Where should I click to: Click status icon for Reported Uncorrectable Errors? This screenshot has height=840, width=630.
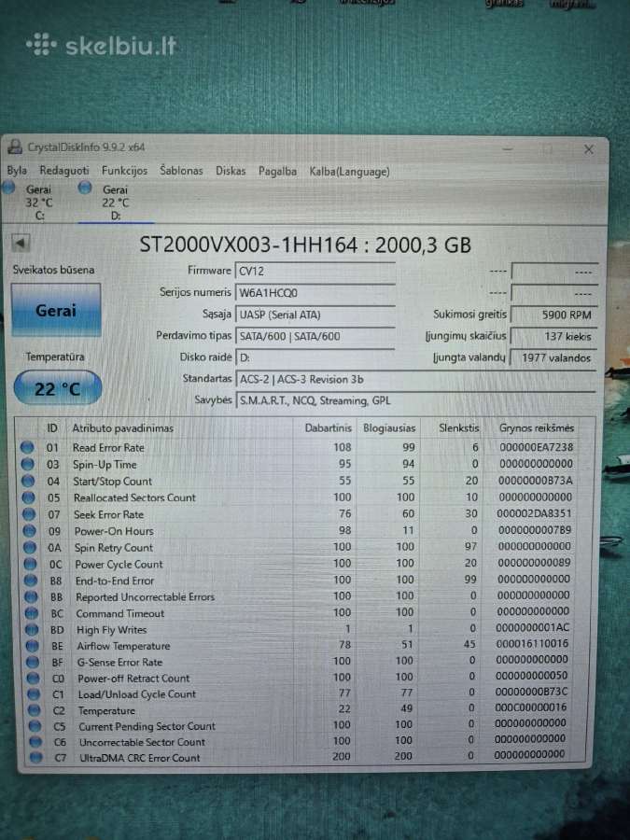(x=31, y=596)
